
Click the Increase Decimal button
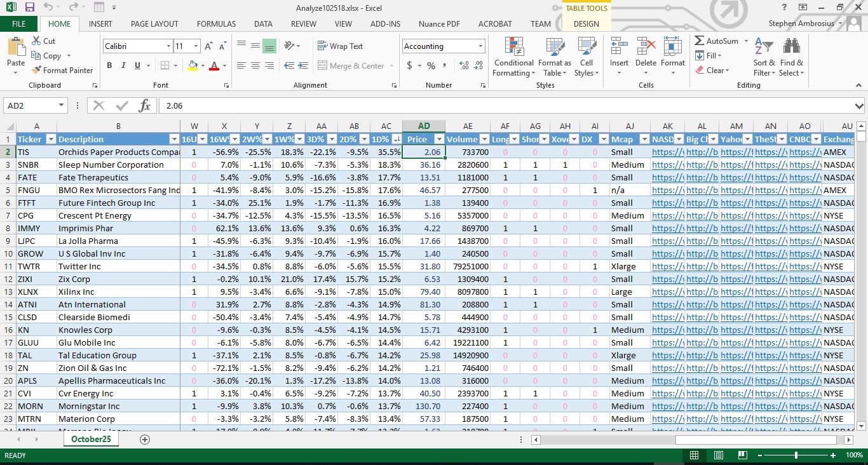463,65
